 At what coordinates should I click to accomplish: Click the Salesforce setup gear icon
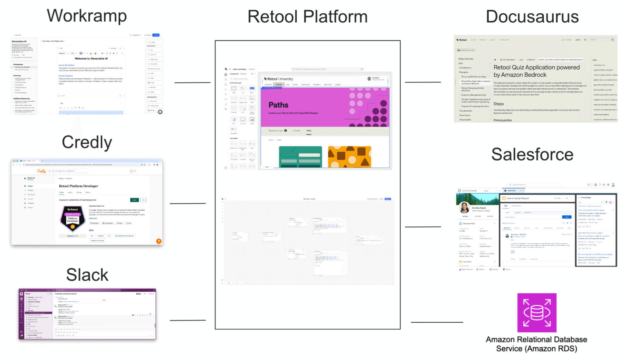[x=604, y=185]
